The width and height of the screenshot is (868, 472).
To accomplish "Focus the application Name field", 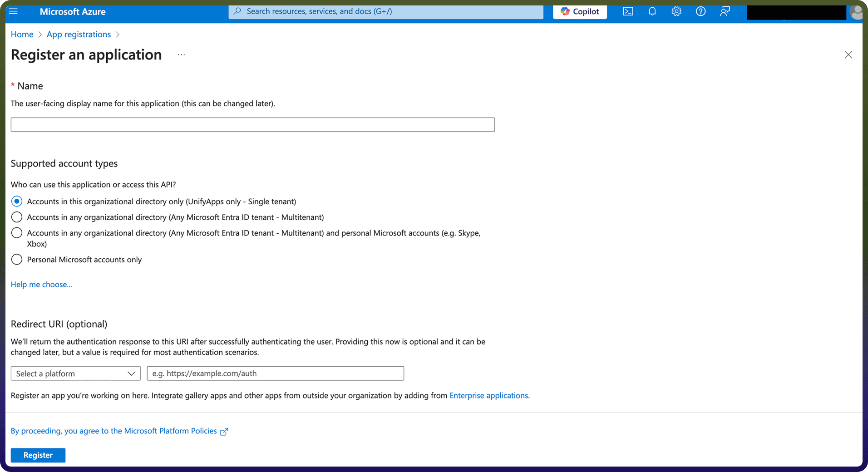I will coord(253,125).
